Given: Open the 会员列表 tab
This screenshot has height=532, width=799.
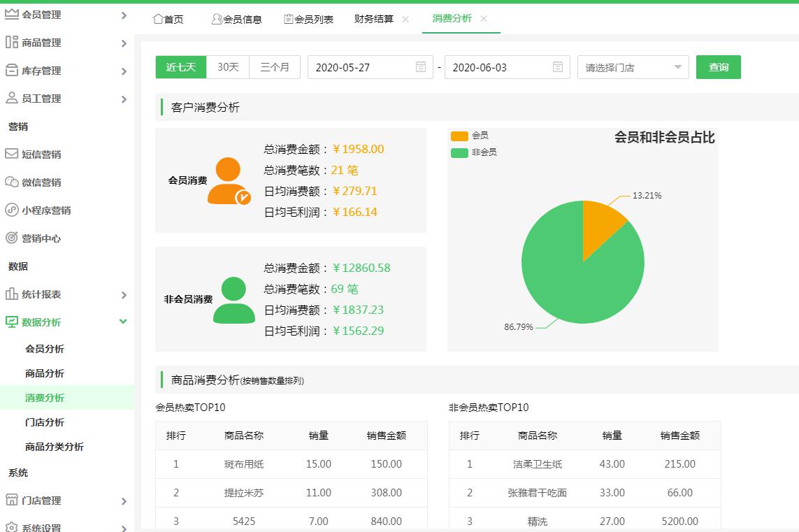Looking at the screenshot, I should click(x=312, y=19).
